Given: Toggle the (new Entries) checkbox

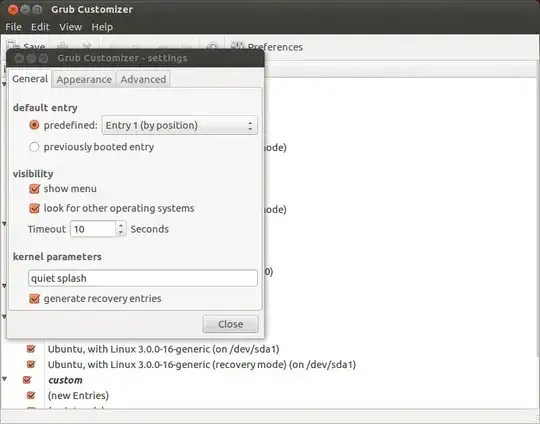Looking at the screenshot, I should pos(31,395).
